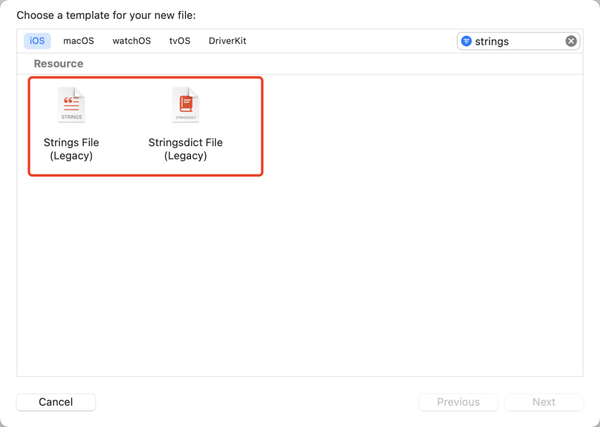This screenshot has width=600, height=427.
Task: Select the Strings File template icon
Action: click(71, 105)
